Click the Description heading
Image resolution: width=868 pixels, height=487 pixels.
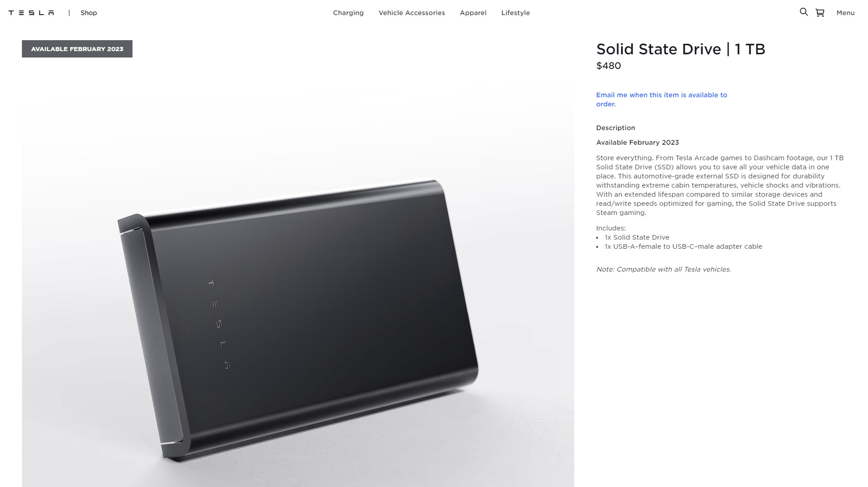(615, 128)
